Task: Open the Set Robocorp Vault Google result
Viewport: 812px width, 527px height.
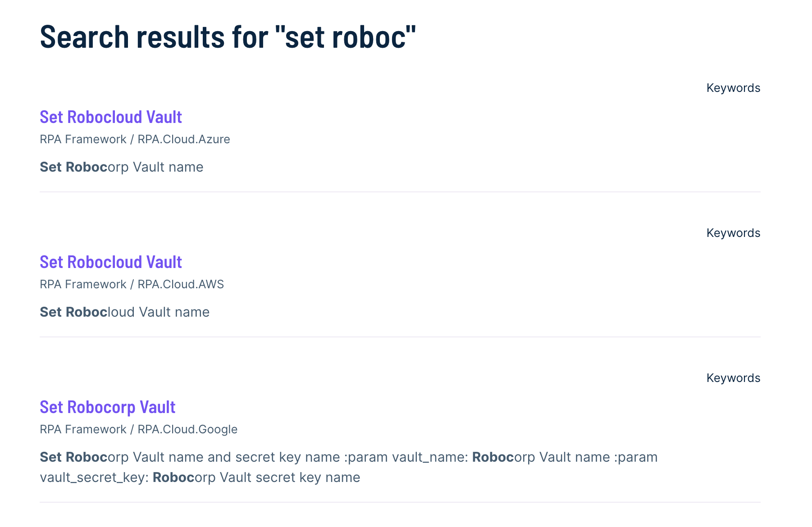Action: (x=107, y=407)
